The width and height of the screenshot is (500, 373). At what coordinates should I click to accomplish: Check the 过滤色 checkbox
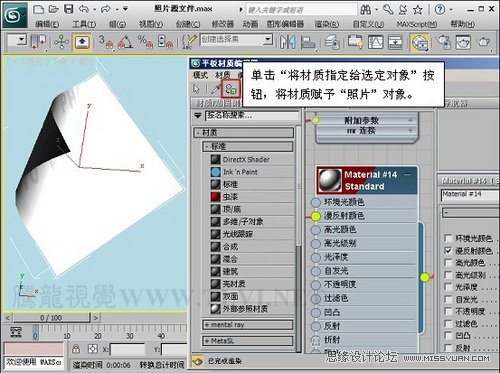448,324
